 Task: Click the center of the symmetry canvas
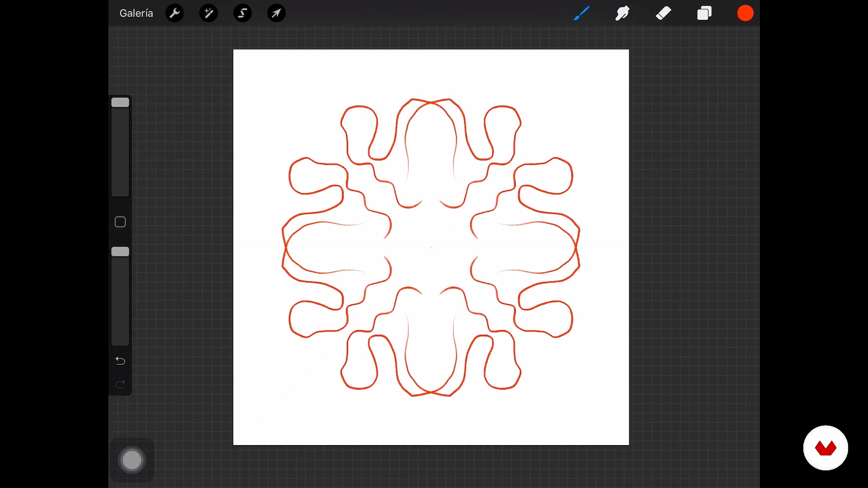tap(431, 248)
